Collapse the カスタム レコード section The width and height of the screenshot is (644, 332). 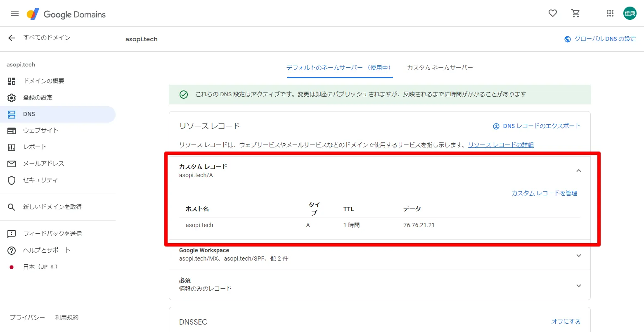point(578,170)
